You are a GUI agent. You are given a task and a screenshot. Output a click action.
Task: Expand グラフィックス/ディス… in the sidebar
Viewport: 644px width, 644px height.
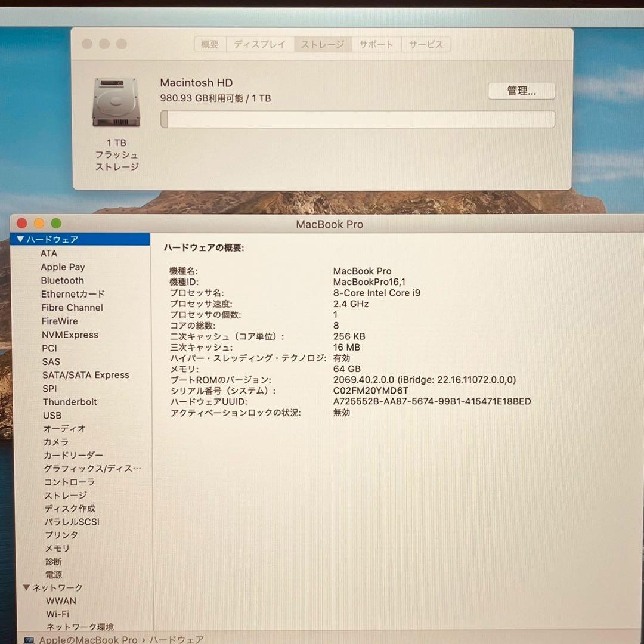[x=91, y=469]
